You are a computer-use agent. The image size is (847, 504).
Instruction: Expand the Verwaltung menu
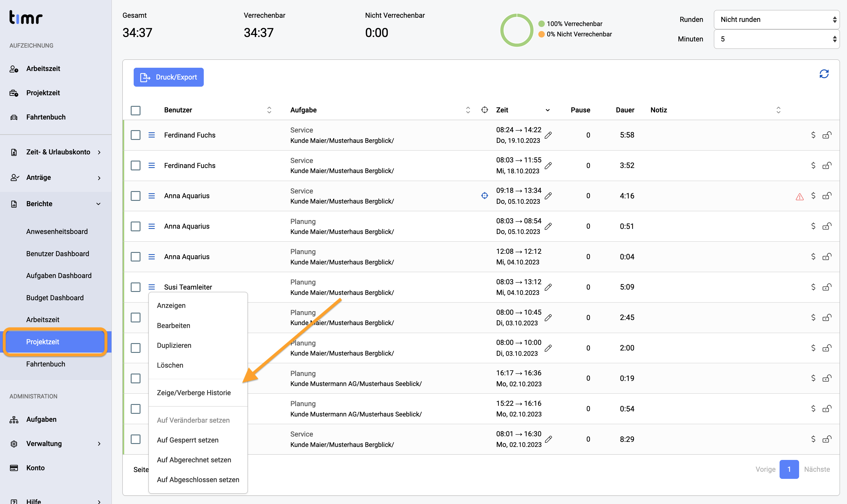pos(56,444)
